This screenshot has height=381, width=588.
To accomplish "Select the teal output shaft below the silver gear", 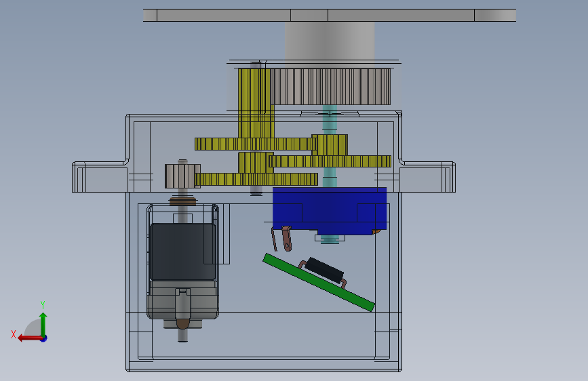I will tap(330, 119).
